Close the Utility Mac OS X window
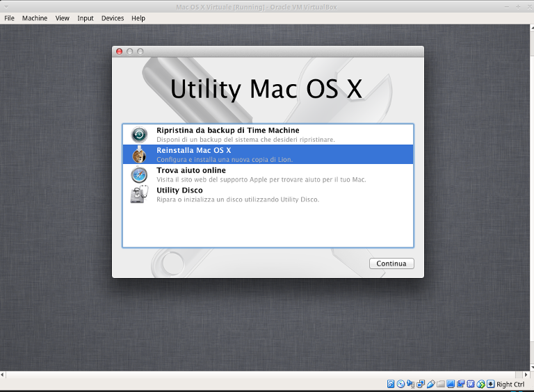The width and height of the screenshot is (534, 392). click(x=119, y=51)
